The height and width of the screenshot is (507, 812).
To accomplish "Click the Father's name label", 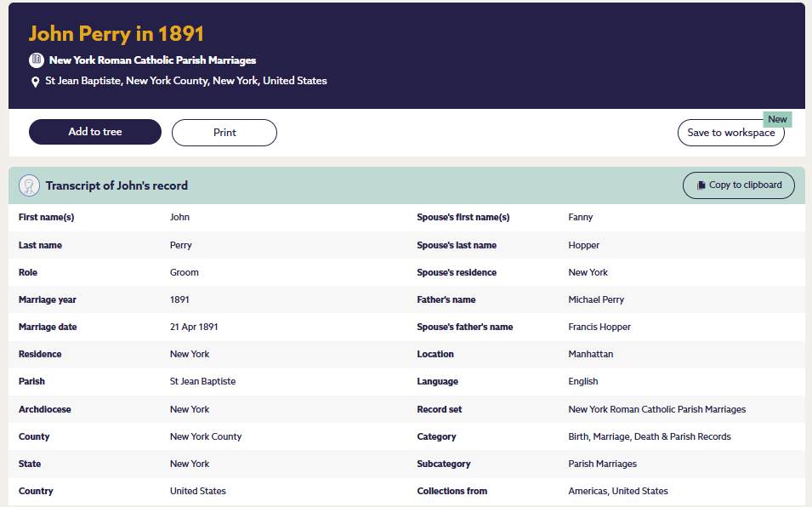I will point(446,299).
